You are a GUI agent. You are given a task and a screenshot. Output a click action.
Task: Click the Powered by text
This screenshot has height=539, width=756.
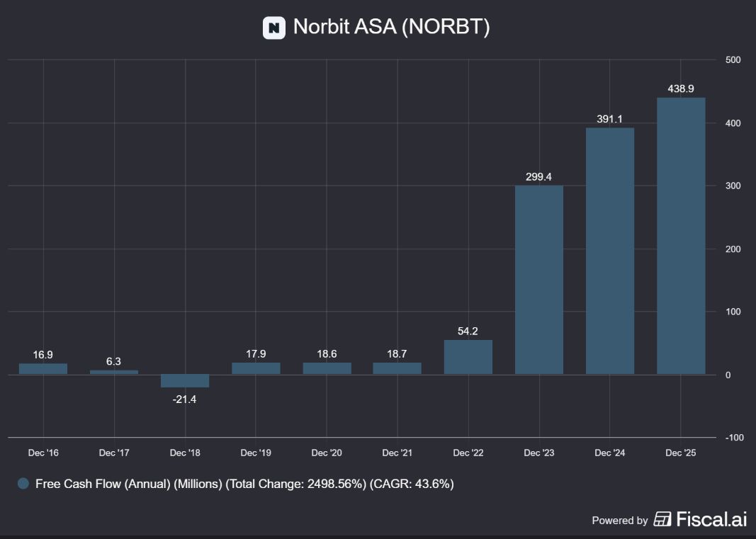[x=619, y=520]
